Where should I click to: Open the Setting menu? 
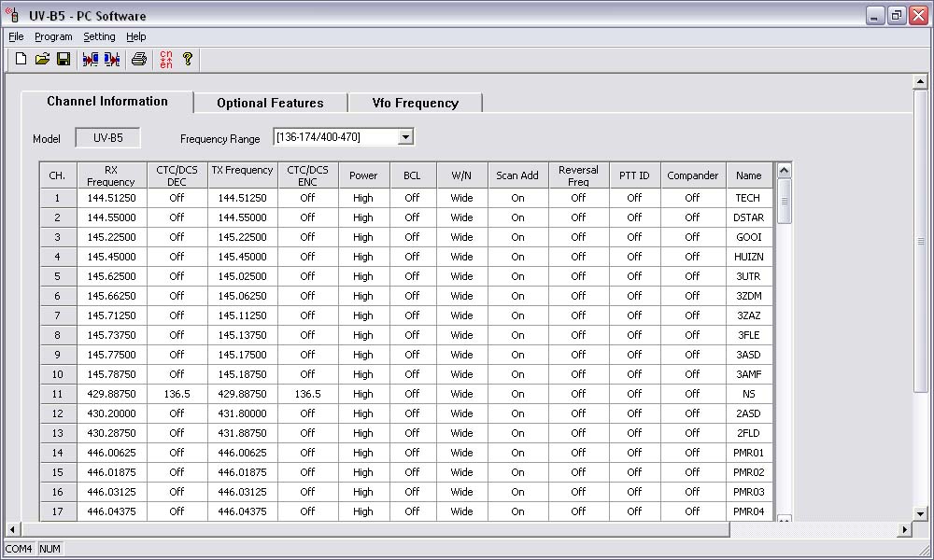click(x=99, y=36)
